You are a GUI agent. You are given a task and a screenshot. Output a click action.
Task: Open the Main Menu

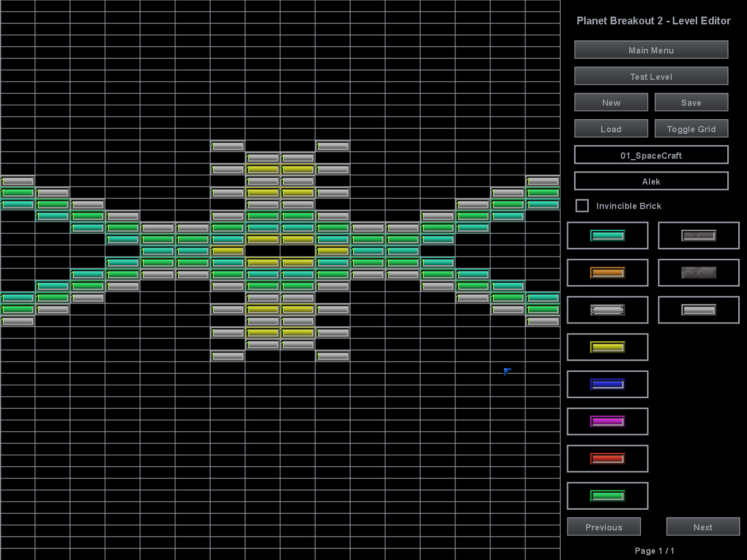(651, 50)
